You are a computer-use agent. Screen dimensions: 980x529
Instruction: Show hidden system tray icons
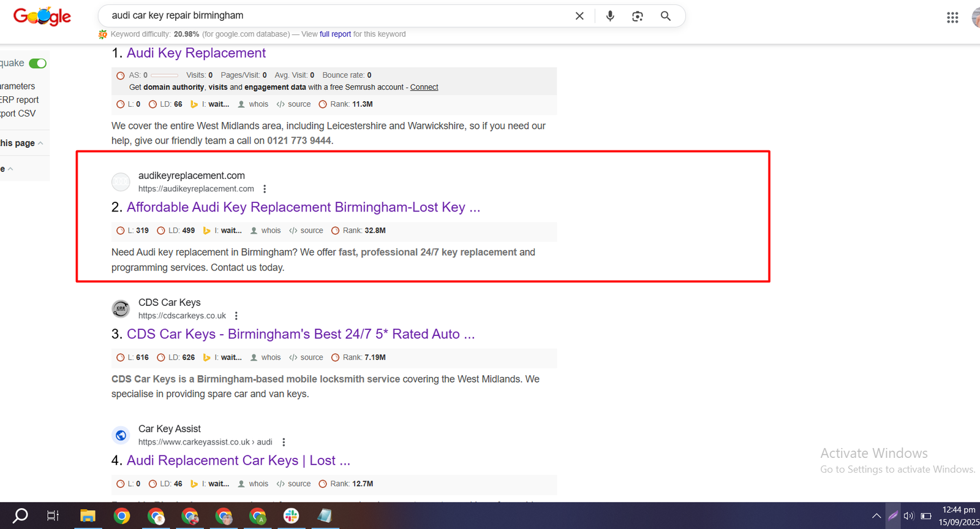(876, 516)
